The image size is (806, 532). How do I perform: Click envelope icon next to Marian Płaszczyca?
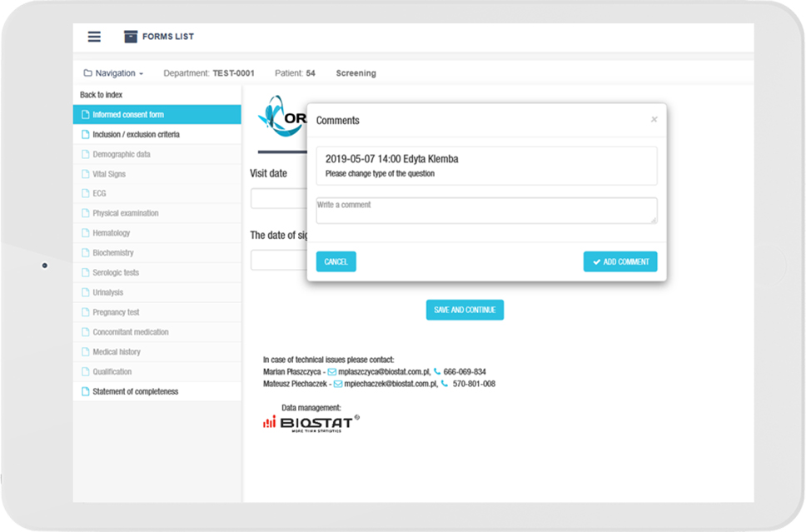(x=332, y=371)
